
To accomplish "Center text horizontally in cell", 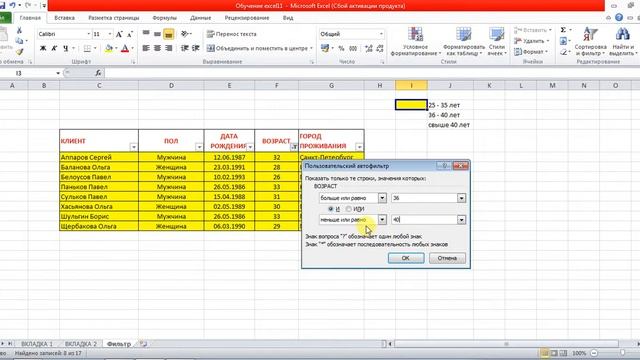I will coord(157,48).
